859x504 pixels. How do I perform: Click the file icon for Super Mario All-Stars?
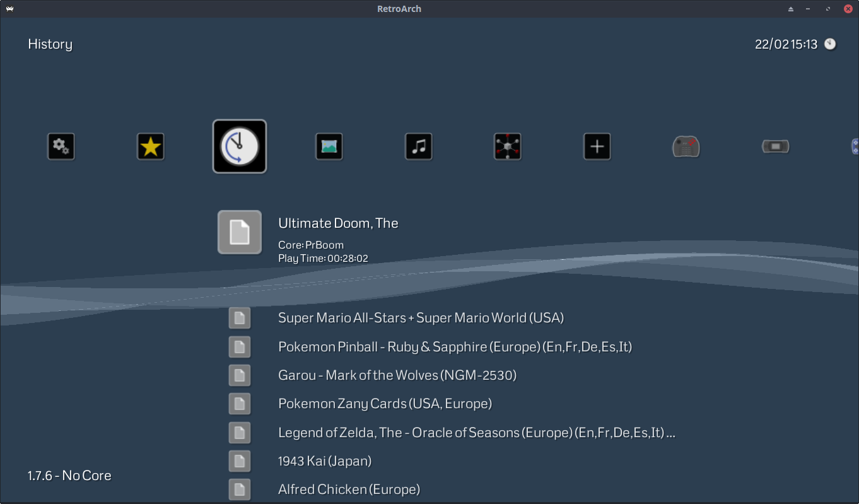coord(240,318)
